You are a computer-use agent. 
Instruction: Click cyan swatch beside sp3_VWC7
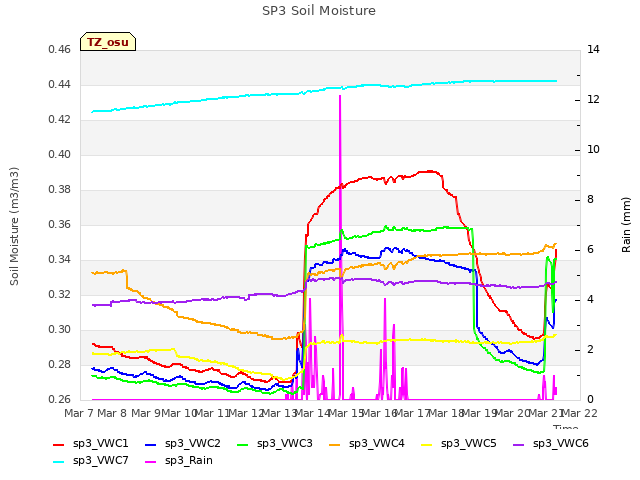[x=59, y=462]
